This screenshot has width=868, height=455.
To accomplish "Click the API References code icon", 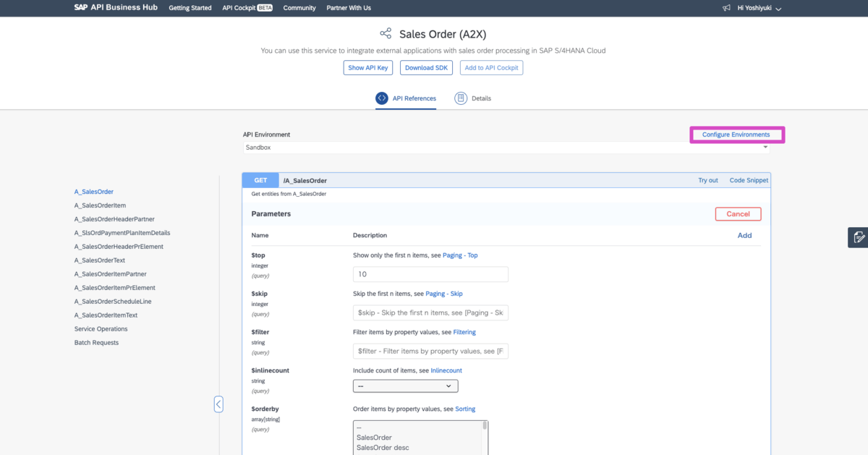I will tap(381, 98).
